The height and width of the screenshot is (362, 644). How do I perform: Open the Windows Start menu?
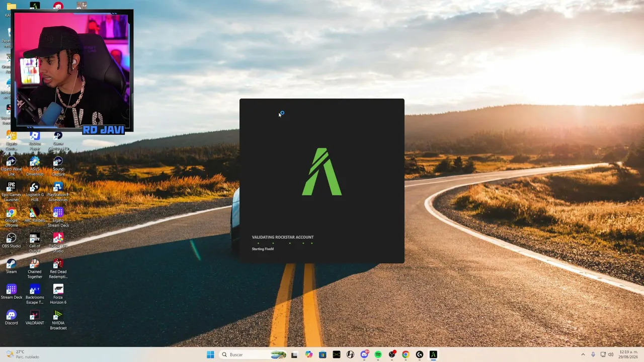[210, 354]
